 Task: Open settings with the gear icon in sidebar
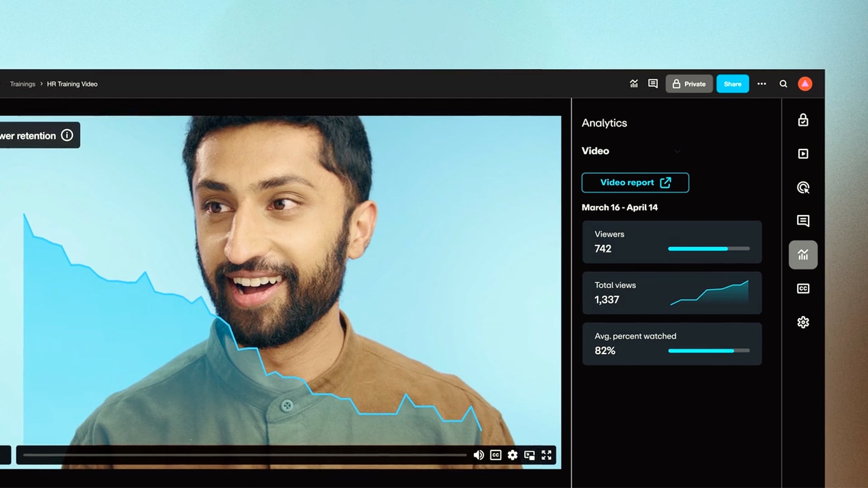(803, 322)
